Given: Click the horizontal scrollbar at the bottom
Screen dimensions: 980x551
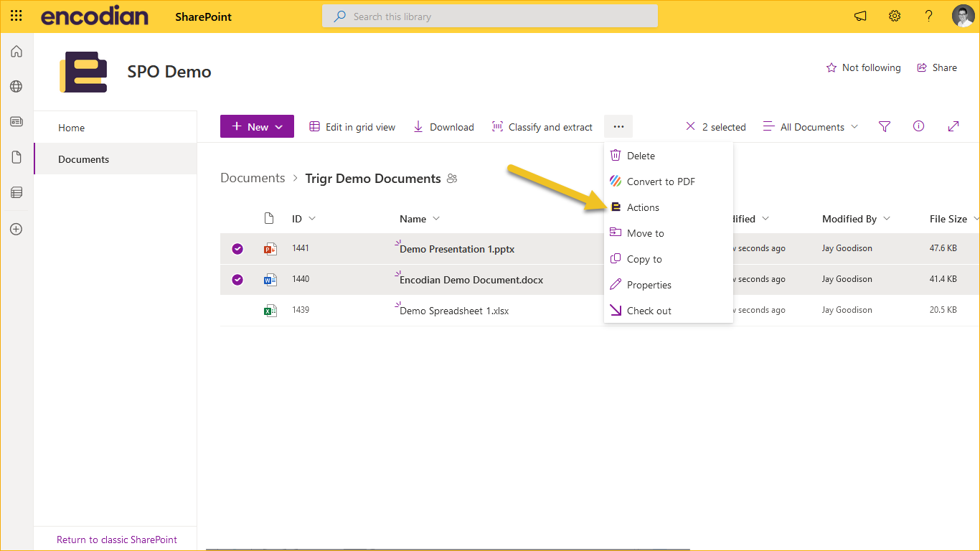Looking at the screenshot, I should [448, 549].
